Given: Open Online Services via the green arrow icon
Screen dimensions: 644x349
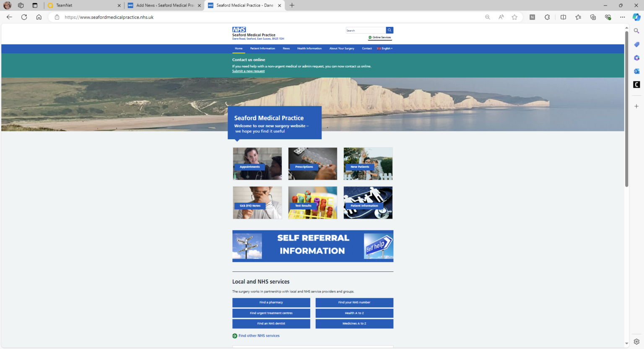Looking at the screenshot, I should click(370, 37).
